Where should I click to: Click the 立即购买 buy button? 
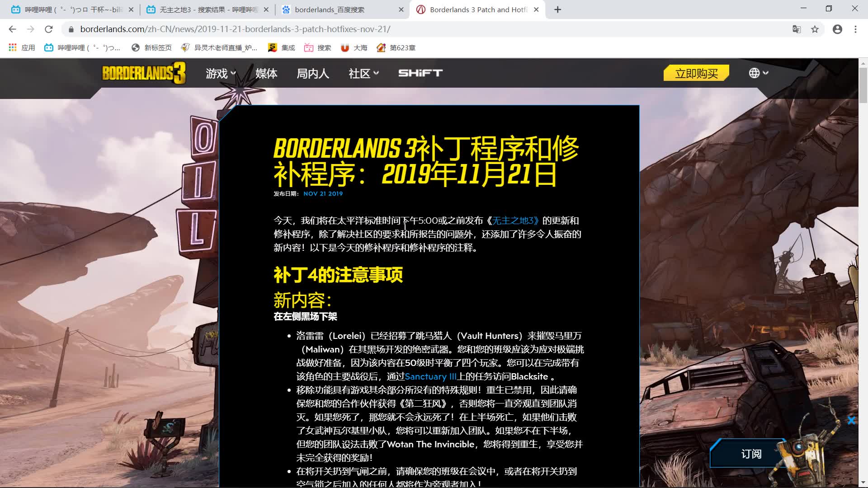pos(696,73)
